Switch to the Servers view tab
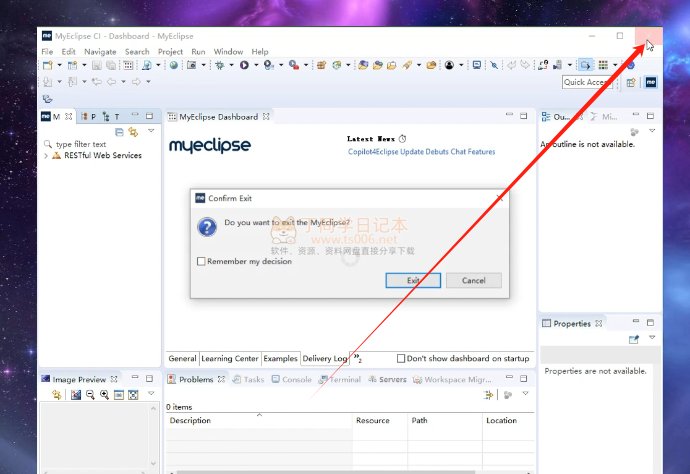This screenshot has width=690, height=474. [x=392, y=380]
